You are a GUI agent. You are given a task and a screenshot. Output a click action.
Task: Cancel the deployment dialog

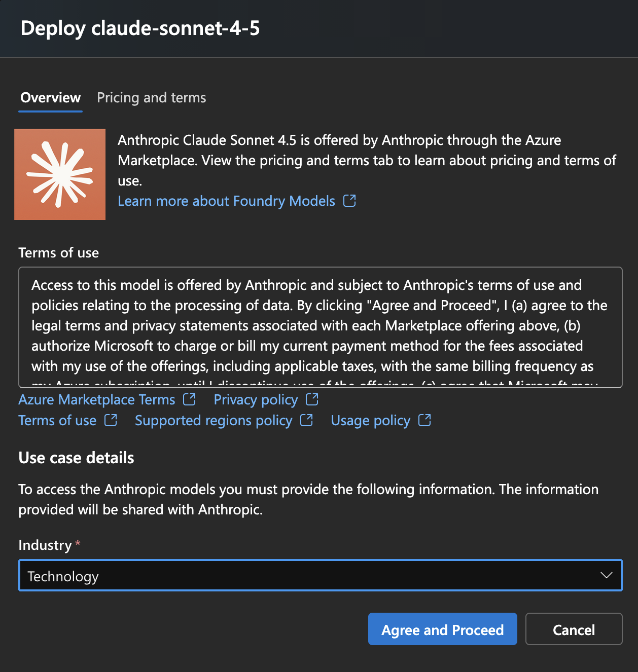[x=573, y=629]
